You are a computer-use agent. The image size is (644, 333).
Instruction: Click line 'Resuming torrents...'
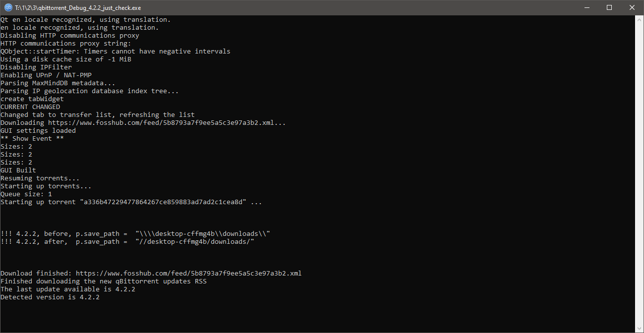tap(40, 178)
